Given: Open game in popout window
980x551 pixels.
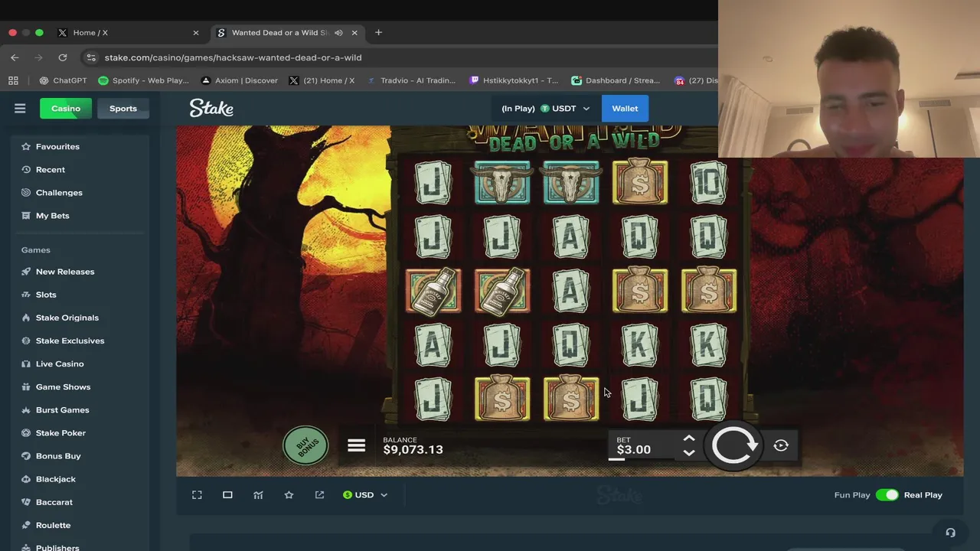Looking at the screenshot, I should click(x=319, y=495).
